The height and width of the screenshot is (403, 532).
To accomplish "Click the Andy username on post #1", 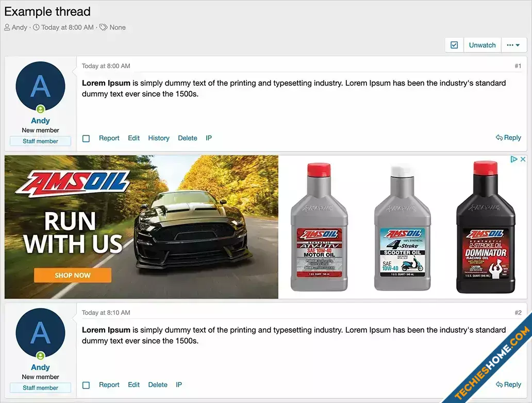I will pos(40,121).
